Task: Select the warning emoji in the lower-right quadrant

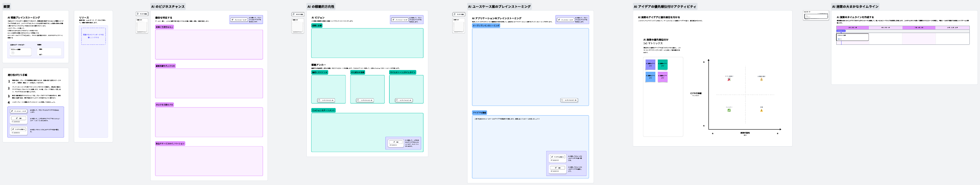Action: [761, 110]
